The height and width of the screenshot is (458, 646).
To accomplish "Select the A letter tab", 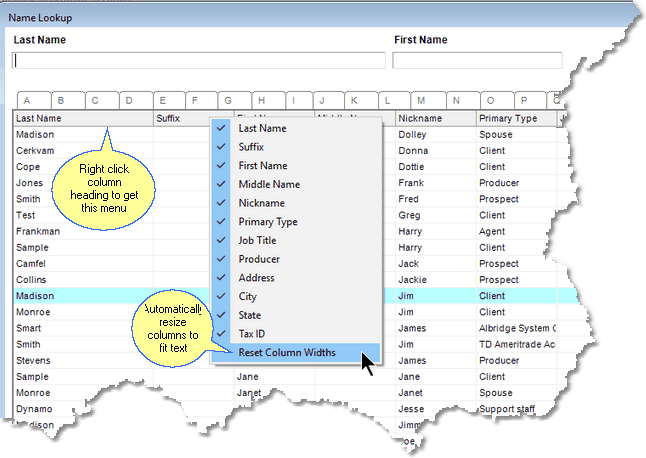I will 34,100.
